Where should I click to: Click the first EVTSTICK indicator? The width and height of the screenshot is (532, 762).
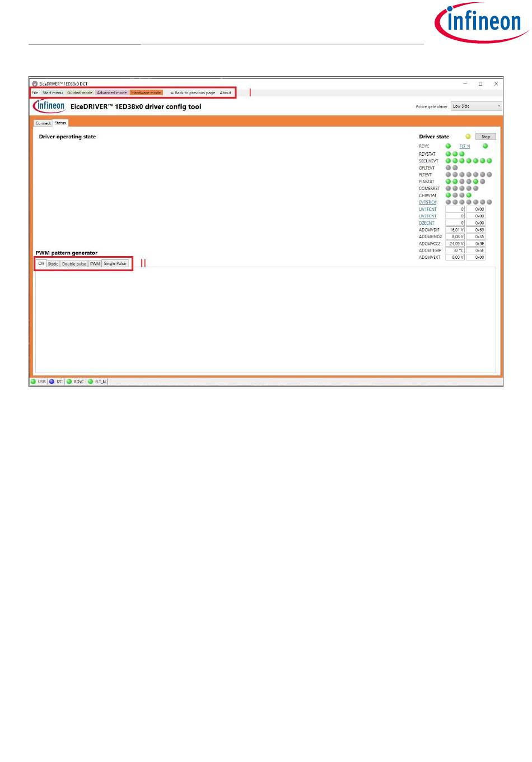pyautogui.click(x=448, y=202)
